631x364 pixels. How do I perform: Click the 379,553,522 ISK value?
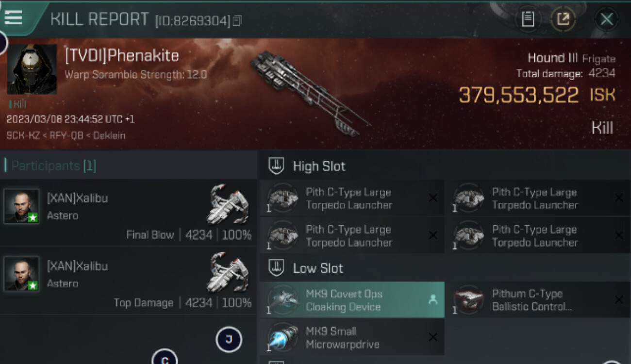click(519, 95)
